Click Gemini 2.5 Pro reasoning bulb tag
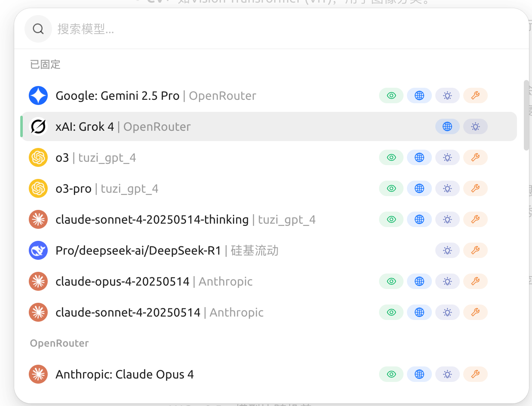The height and width of the screenshot is (406, 532). [x=447, y=95]
